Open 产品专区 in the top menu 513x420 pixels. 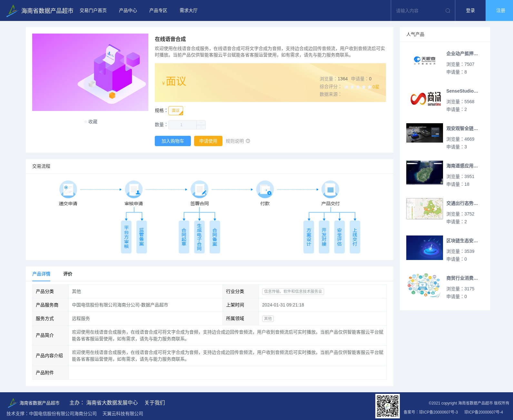(x=158, y=11)
